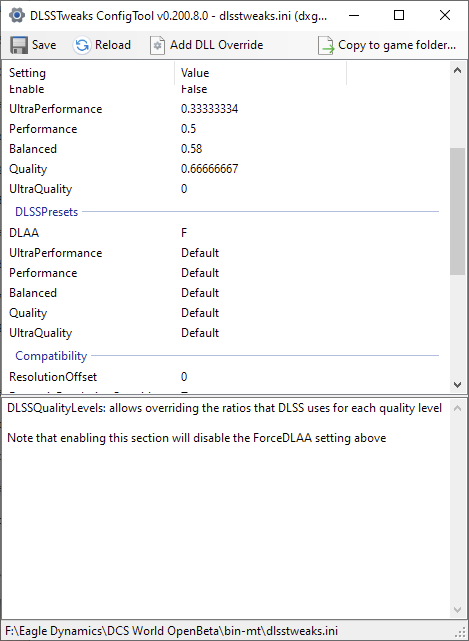
Task: Close the DLSSTweaks ConfigTool window
Action: (x=445, y=16)
